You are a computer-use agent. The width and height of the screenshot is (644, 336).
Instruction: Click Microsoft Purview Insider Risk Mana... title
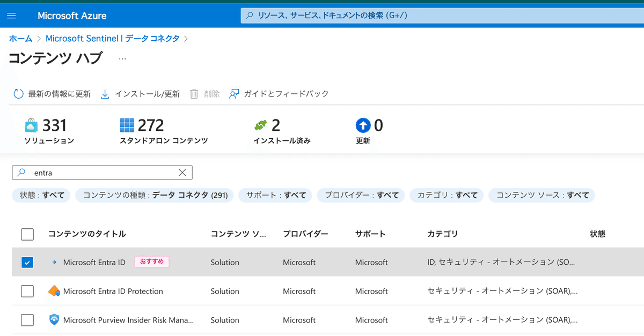128,320
